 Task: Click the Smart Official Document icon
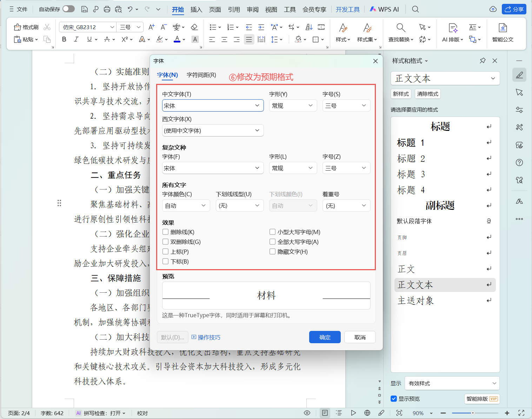pyautogui.click(x=503, y=33)
